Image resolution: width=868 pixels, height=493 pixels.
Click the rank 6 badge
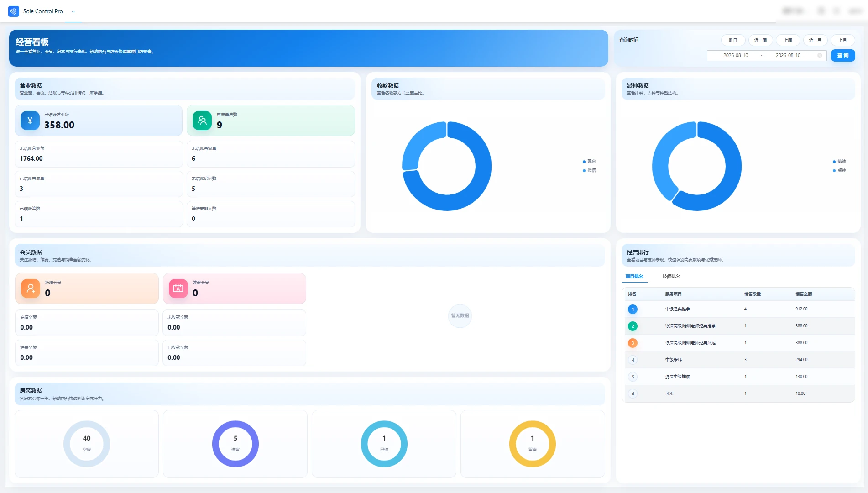633,394
